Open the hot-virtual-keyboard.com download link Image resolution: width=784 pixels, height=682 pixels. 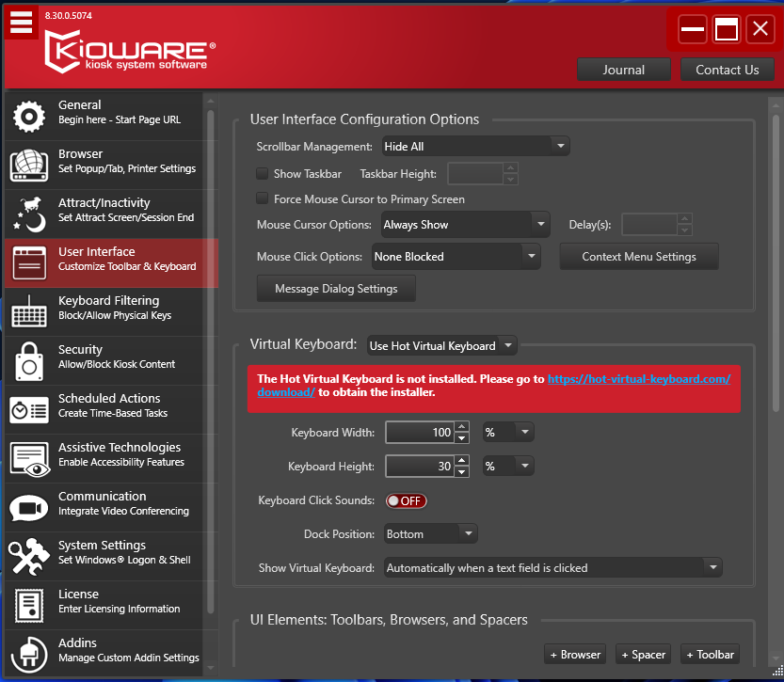638,379
